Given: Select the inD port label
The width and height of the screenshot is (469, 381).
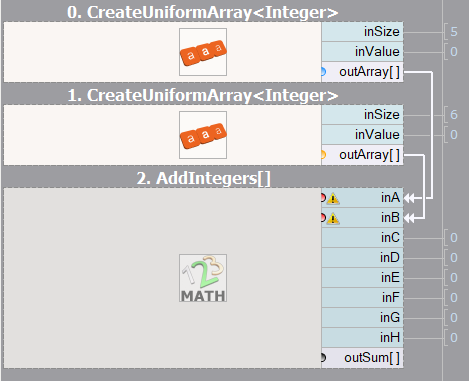Looking at the screenshot, I should point(390,258).
